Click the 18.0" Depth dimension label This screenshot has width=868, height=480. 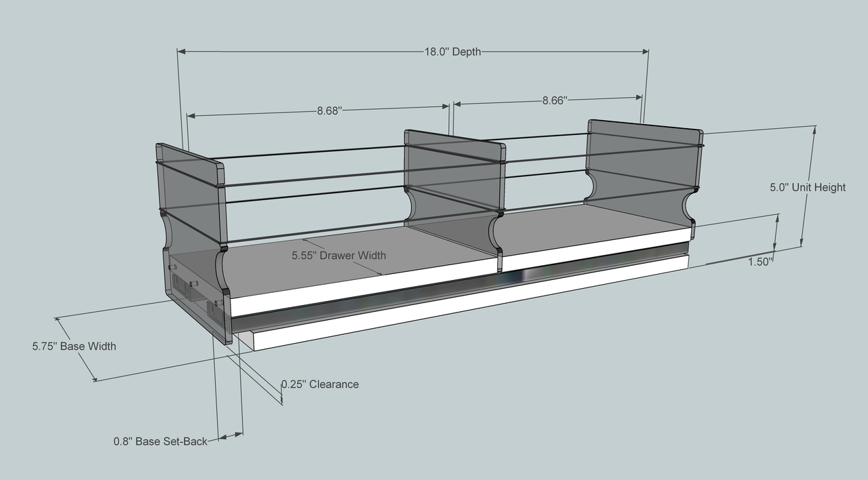[x=453, y=52]
